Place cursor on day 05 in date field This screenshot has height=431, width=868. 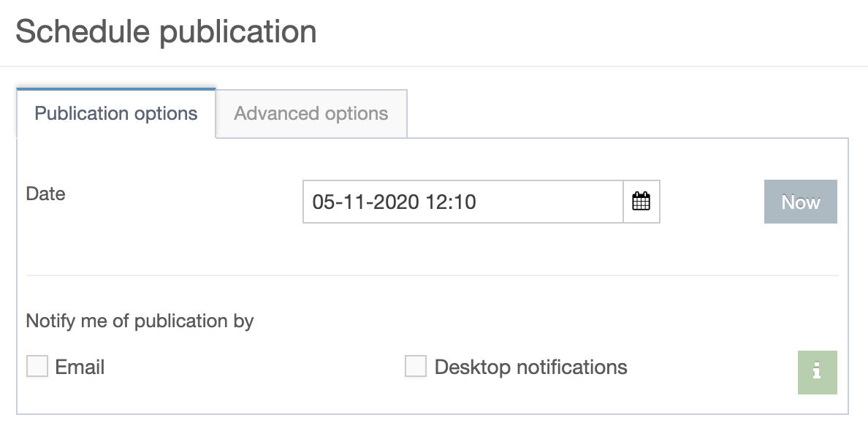[x=321, y=202]
